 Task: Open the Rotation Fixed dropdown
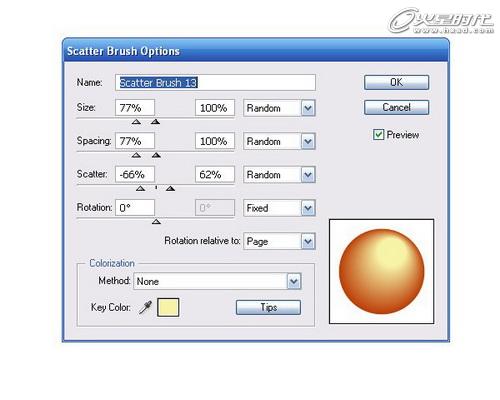pyautogui.click(x=279, y=208)
